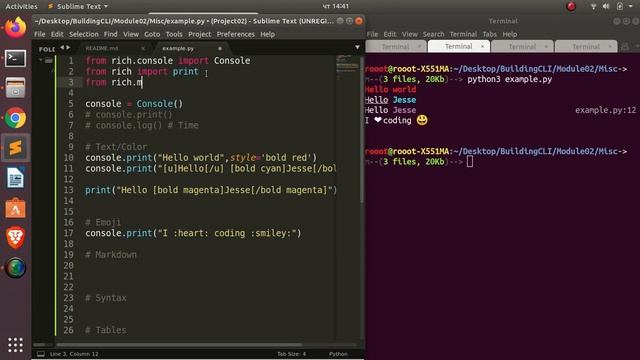The height and width of the screenshot is (360, 640).
Task: Click the editor horizontal scrollbar
Action: [180, 345]
